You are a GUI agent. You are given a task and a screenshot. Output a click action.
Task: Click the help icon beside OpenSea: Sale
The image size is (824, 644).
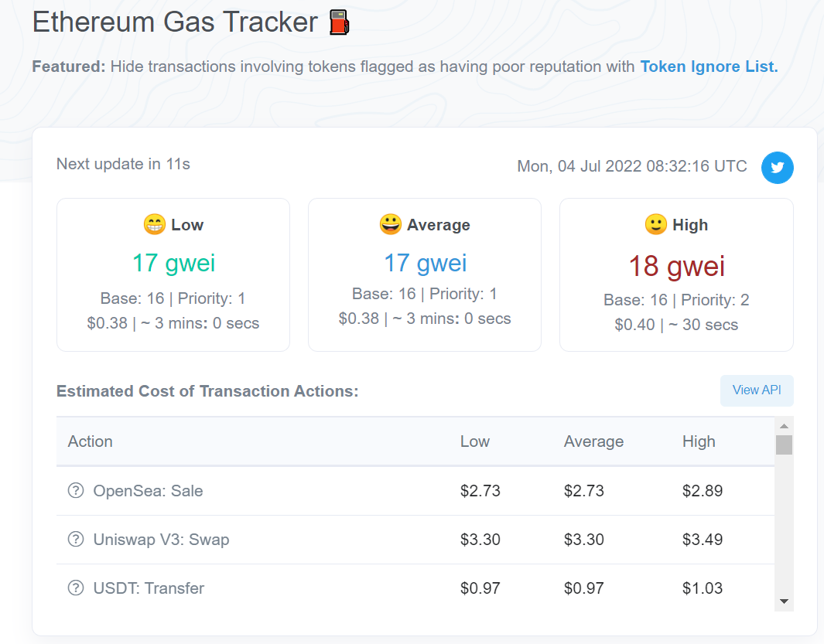click(x=76, y=490)
